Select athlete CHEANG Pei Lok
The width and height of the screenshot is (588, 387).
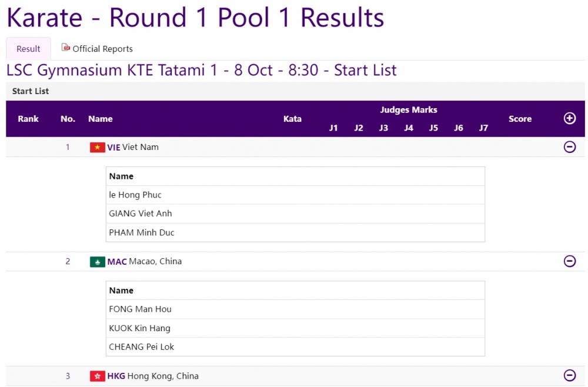click(x=142, y=346)
